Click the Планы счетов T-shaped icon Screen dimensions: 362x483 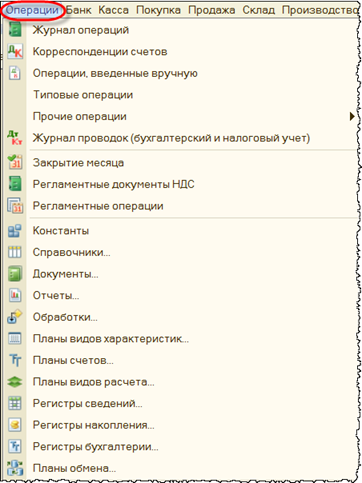15,360
